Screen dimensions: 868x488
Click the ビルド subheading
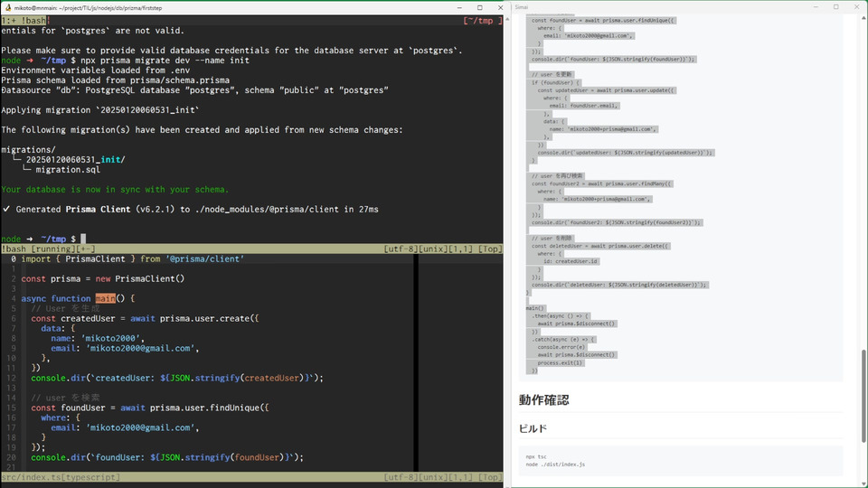coord(533,428)
